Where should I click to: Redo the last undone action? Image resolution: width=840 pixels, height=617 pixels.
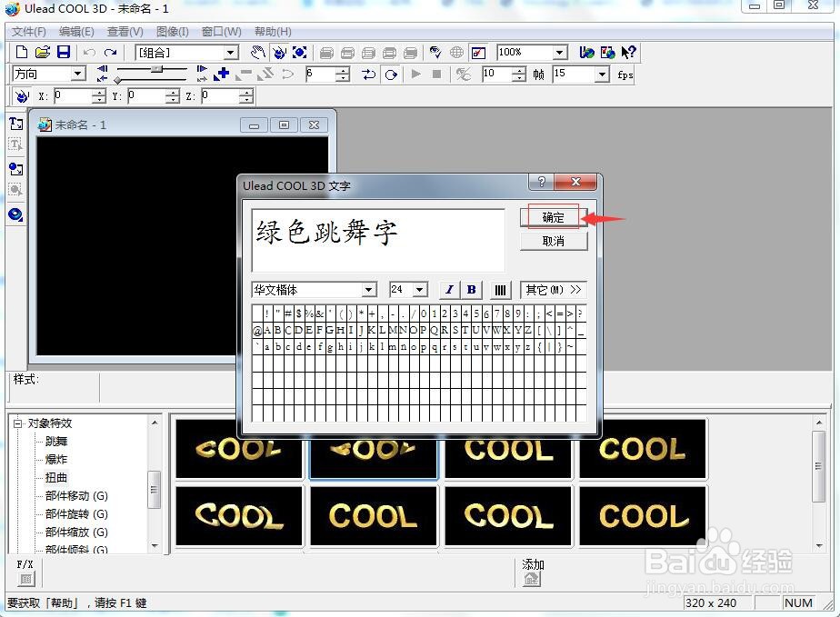click(110, 53)
